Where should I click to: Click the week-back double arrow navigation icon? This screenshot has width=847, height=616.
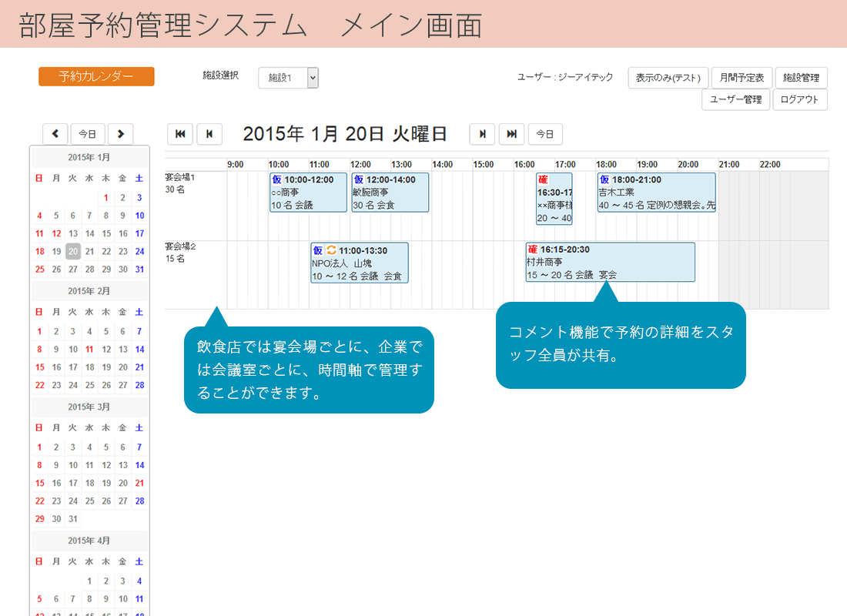click(179, 134)
